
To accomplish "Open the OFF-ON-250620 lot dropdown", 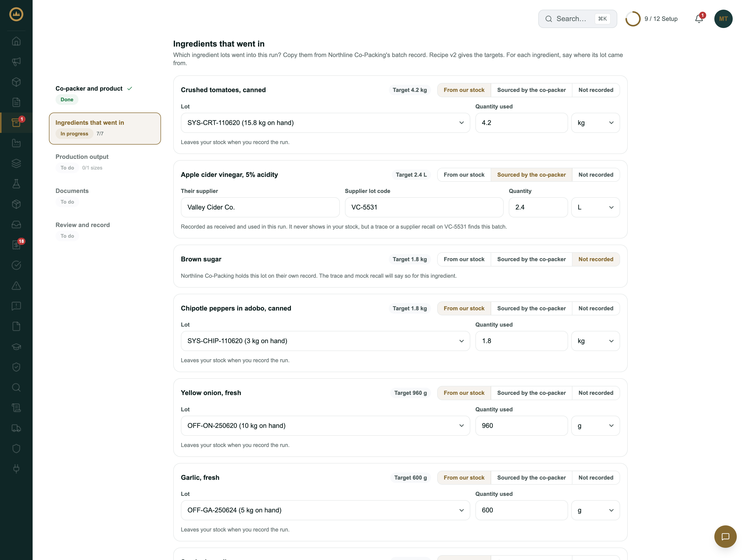I will point(325,426).
